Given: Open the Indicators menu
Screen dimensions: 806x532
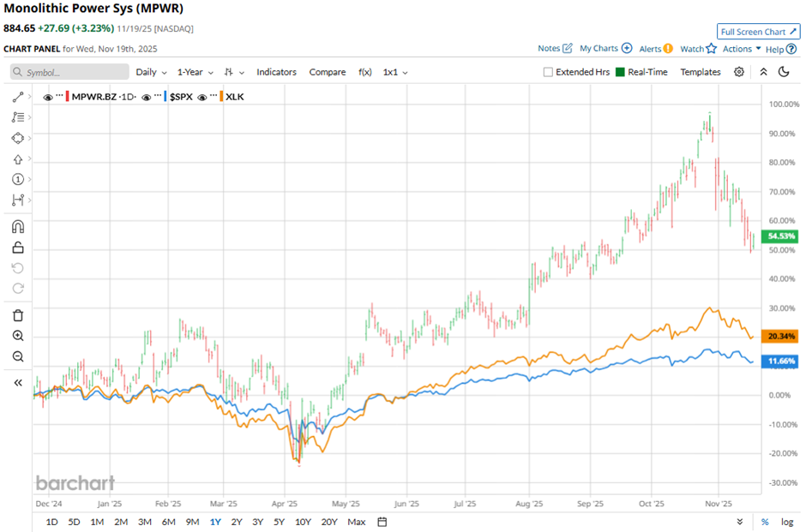Looking at the screenshot, I should click(276, 72).
